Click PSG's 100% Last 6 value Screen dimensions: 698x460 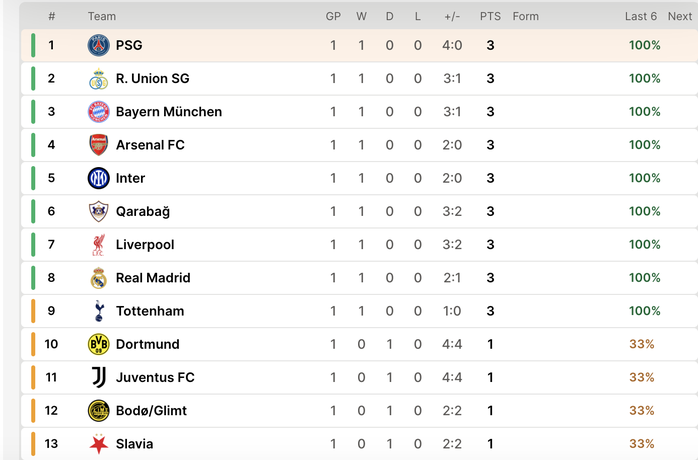[644, 45]
